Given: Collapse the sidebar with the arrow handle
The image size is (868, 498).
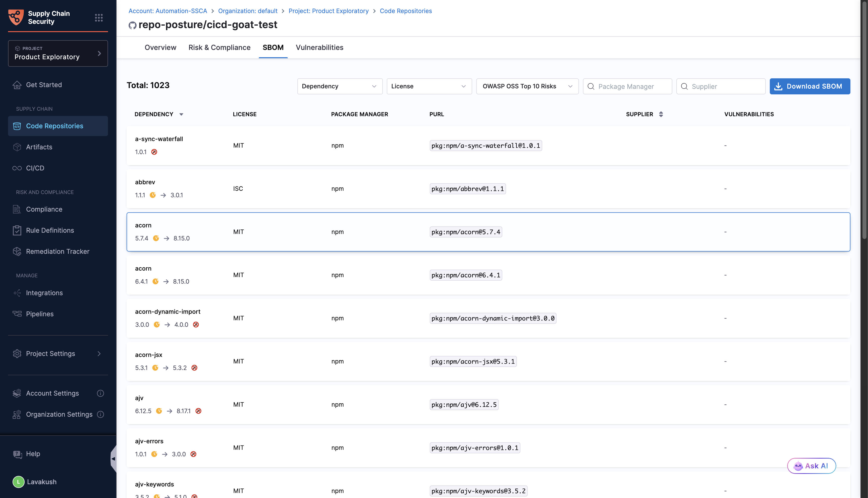Looking at the screenshot, I should coord(113,459).
